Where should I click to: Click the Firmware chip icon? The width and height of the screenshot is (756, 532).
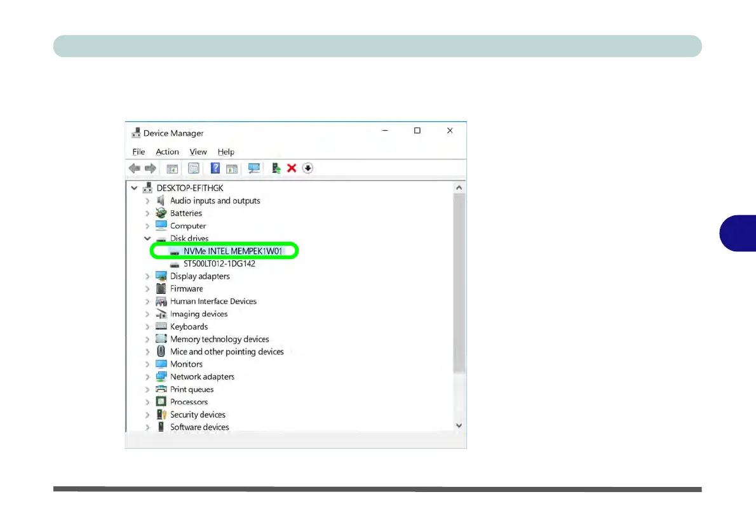click(161, 289)
